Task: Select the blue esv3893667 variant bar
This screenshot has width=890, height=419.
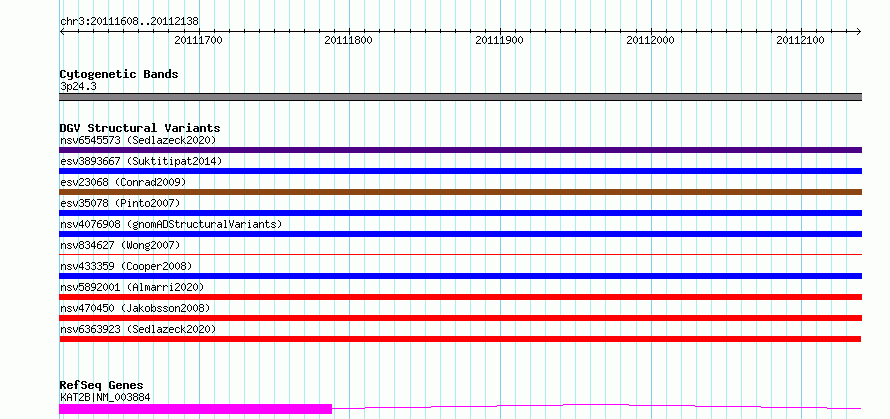Action: (460, 171)
